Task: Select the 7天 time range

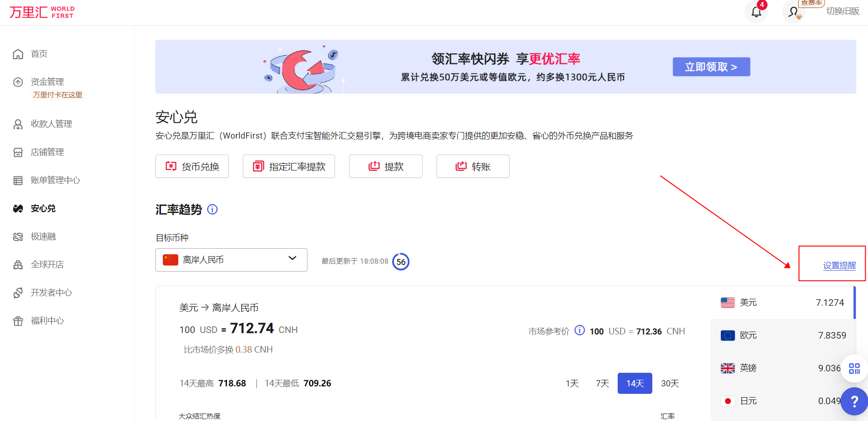Action: pos(602,384)
